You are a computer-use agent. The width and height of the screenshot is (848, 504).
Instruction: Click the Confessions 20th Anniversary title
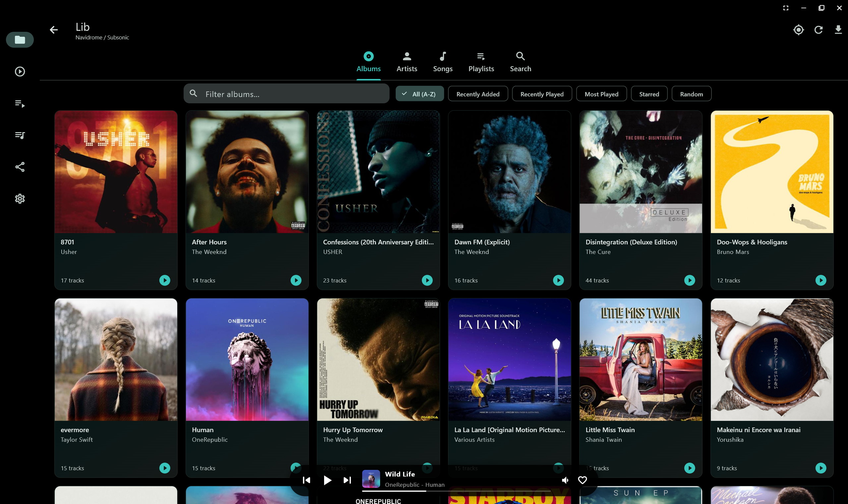click(378, 242)
